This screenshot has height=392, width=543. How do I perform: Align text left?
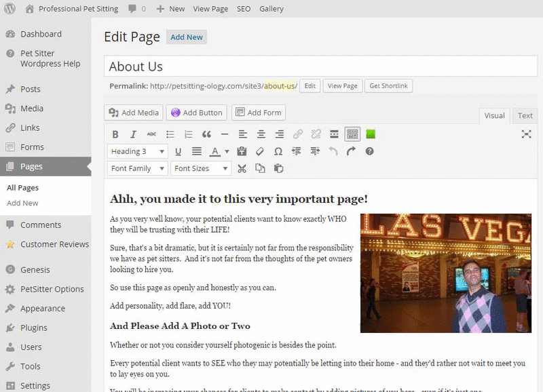(243, 134)
